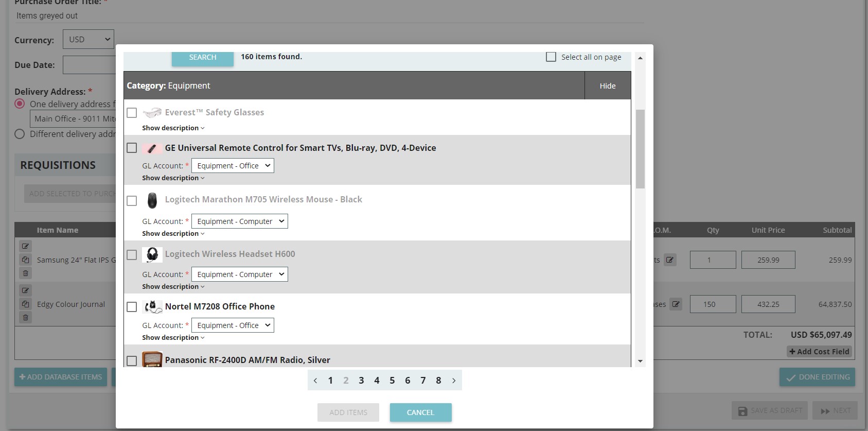Check the Nortel M7208 Office Phone checkbox
The image size is (868, 431).
point(132,307)
